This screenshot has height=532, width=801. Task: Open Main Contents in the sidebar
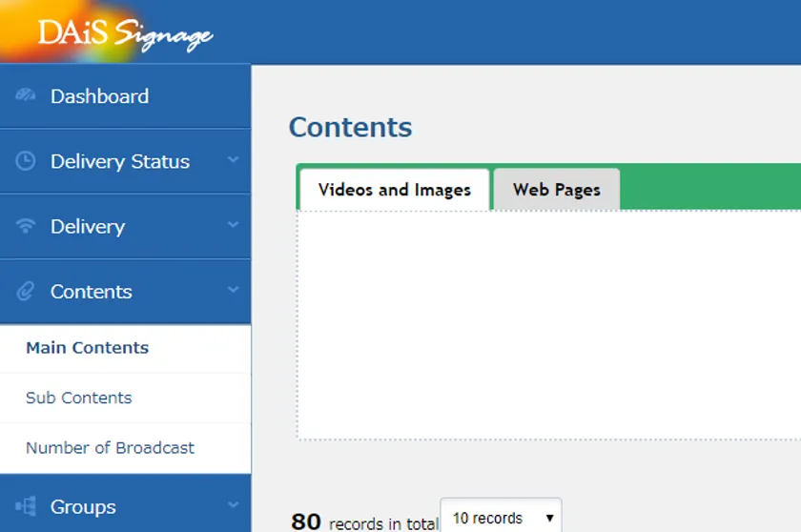point(87,348)
